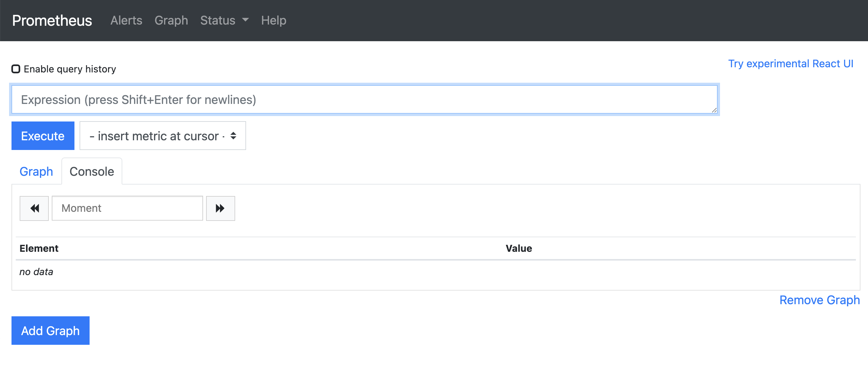Click the fast-forward time icon
868x366 pixels.
[x=220, y=208]
